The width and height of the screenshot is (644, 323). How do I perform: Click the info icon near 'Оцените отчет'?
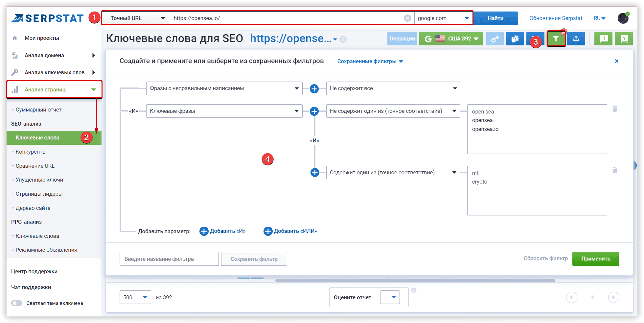tap(414, 290)
